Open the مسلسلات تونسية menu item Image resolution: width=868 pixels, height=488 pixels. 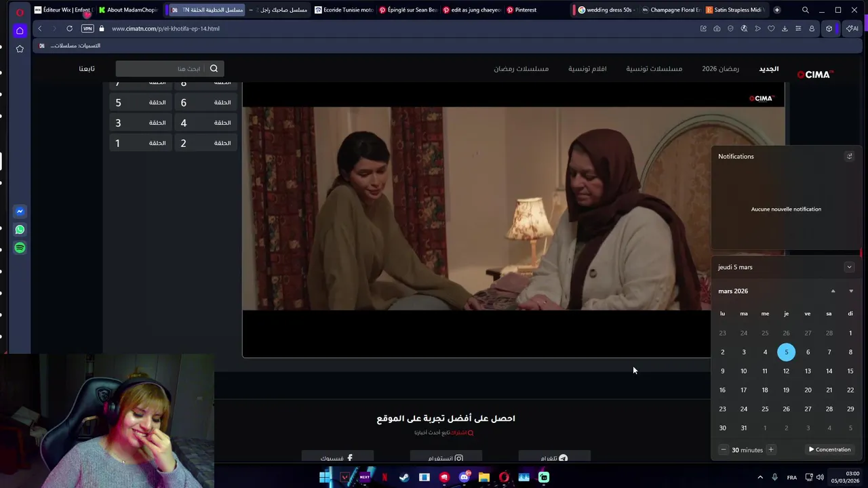pos(654,68)
